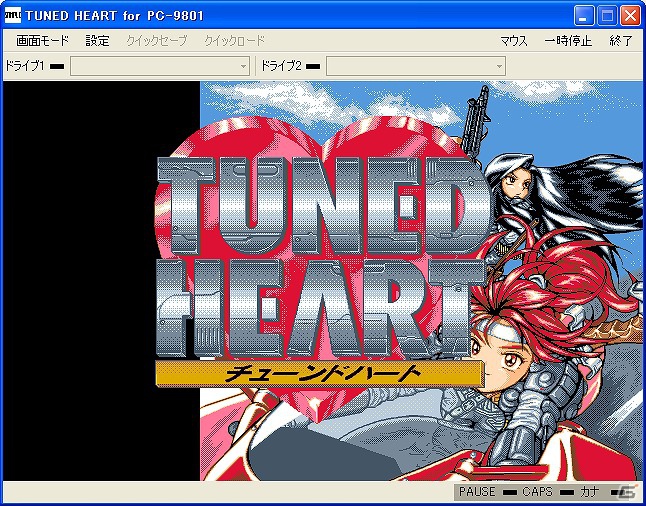Viewport: 646px width, 506px height.
Task: Click the ドライブ2 label
Action: [281, 66]
